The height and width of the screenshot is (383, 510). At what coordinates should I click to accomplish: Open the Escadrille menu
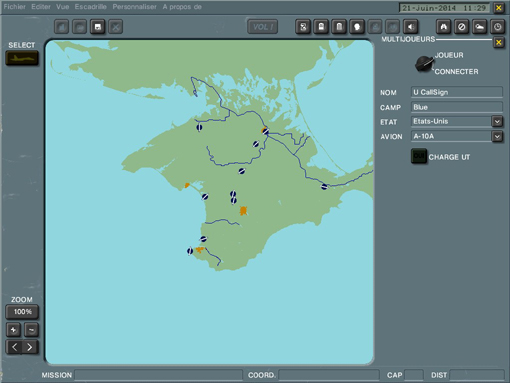click(91, 7)
